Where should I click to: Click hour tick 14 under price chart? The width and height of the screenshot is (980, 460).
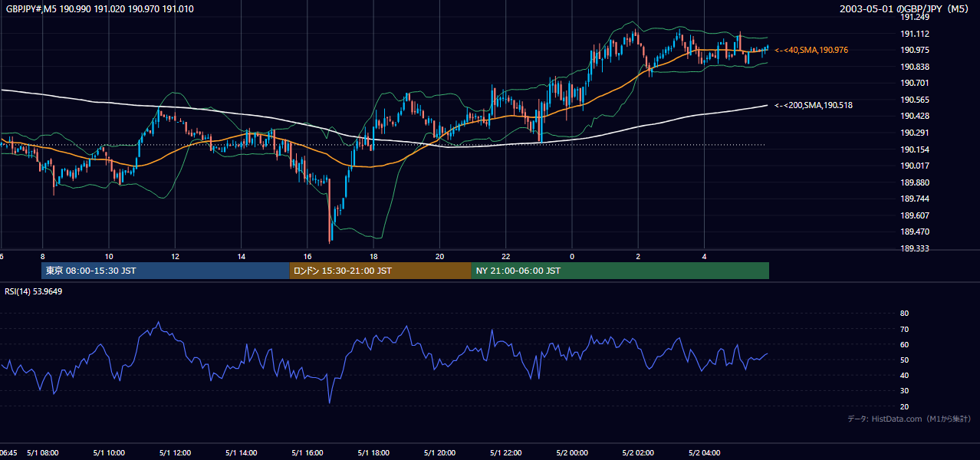coord(242,257)
